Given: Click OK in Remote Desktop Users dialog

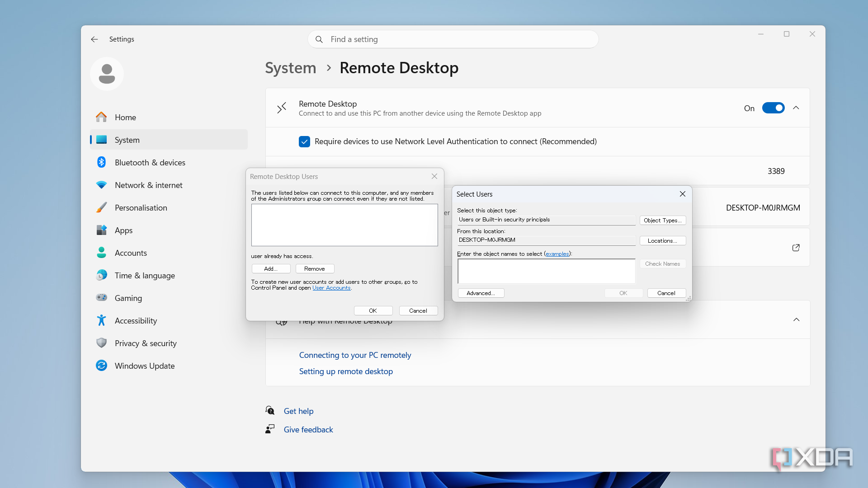Looking at the screenshot, I should [373, 311].
